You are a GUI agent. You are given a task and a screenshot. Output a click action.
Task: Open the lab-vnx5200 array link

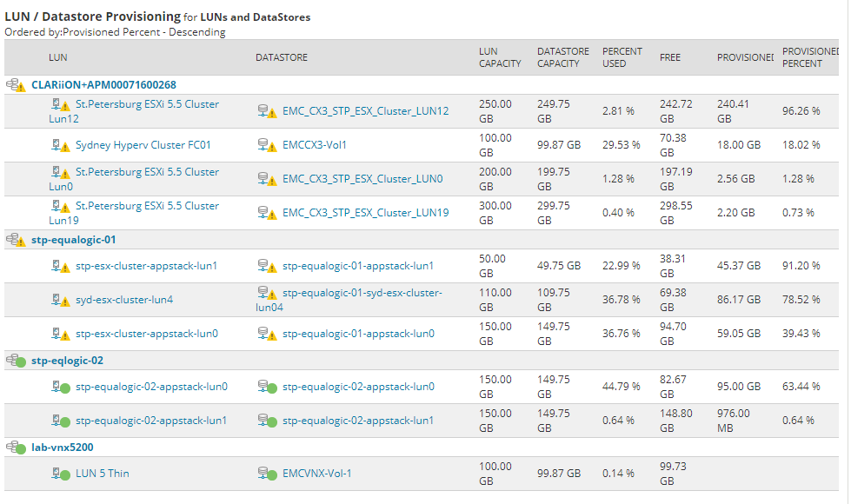click(x=63, y=448)
